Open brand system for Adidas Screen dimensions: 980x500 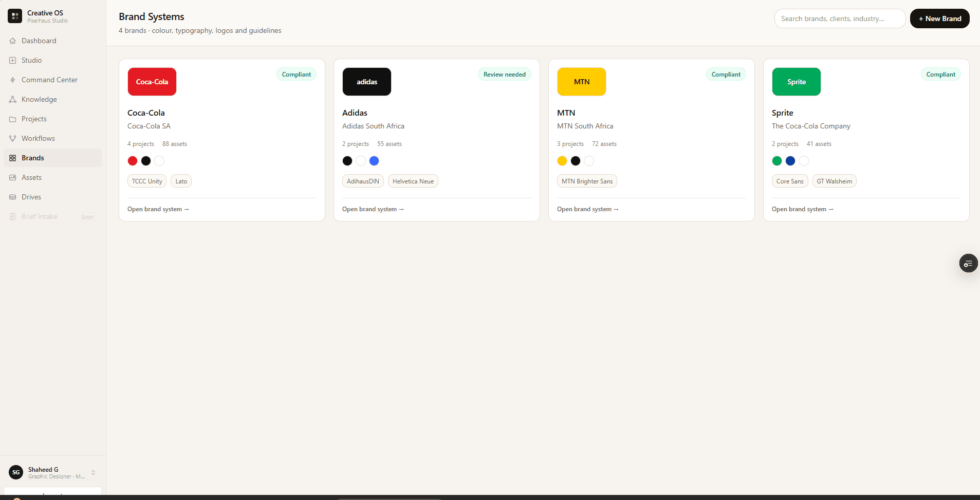pyautogui.click(x=373, y=209)
